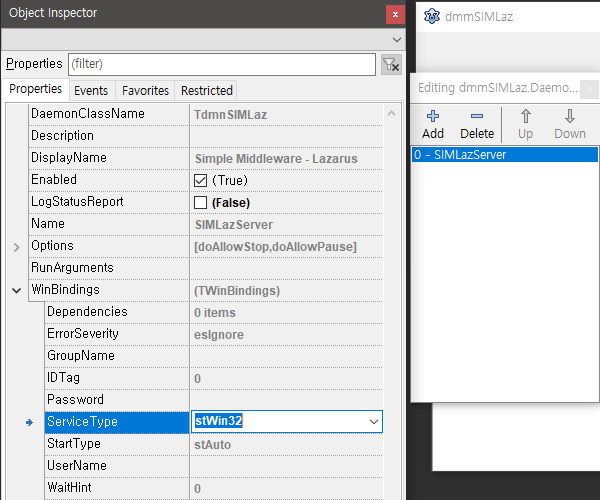Expand the Options property set
This screenshot has width=600, height=500.
point(16,246)
